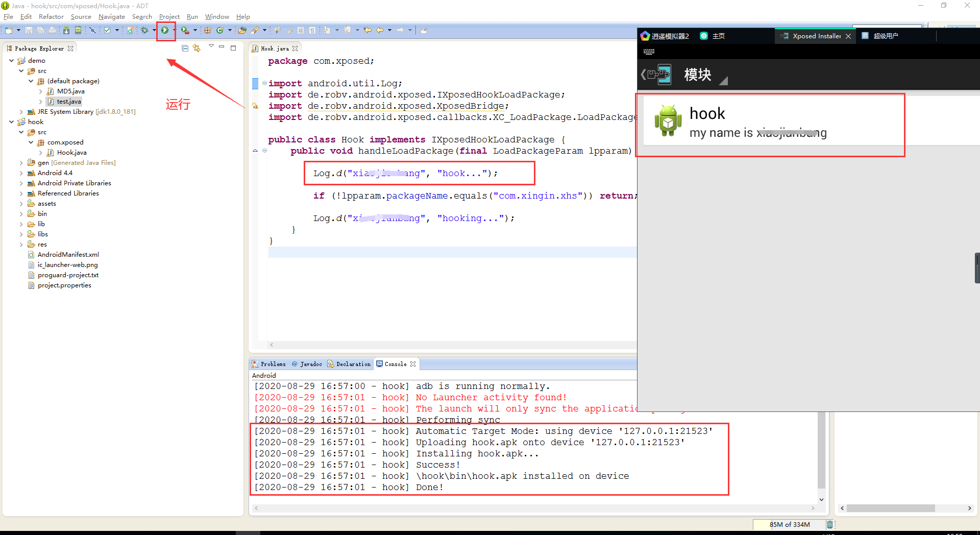Screen dimensions: 980x535
Task: Switch to the 超级用户 emulator tab
Action: 880,36
